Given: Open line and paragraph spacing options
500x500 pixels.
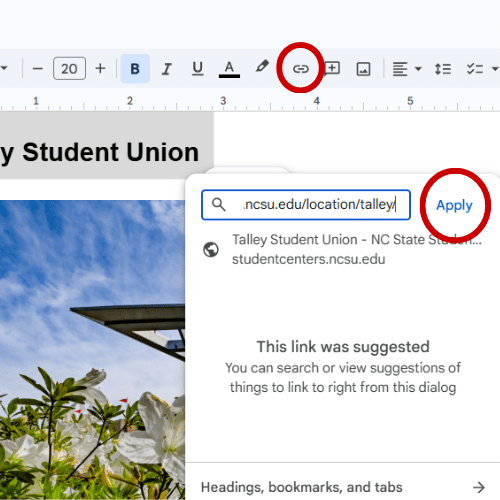Looking at the screenshot, I should 443,69.
